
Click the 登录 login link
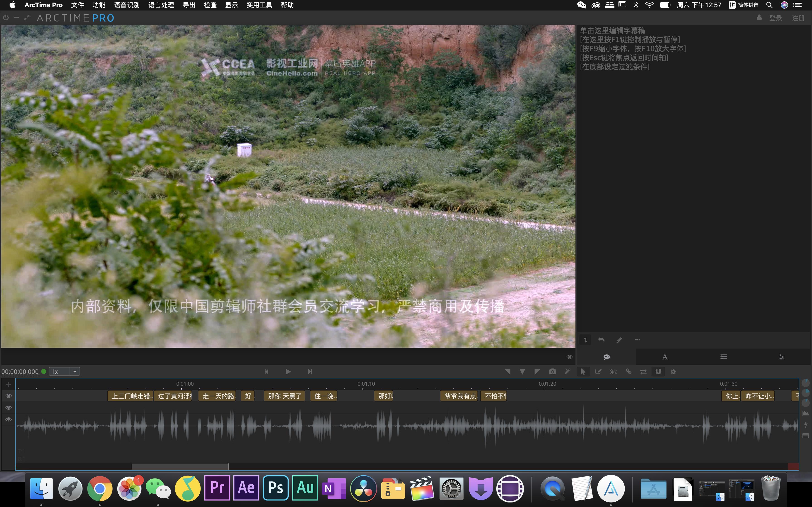[776, 18]
